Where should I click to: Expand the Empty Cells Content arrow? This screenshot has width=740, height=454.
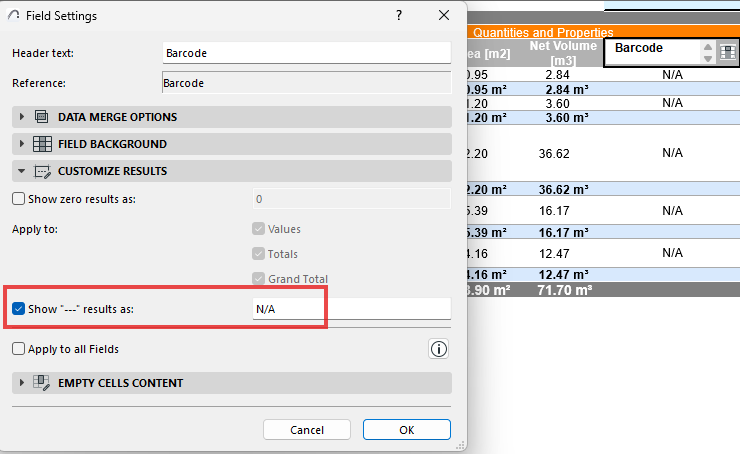click(x=22, y=383)
